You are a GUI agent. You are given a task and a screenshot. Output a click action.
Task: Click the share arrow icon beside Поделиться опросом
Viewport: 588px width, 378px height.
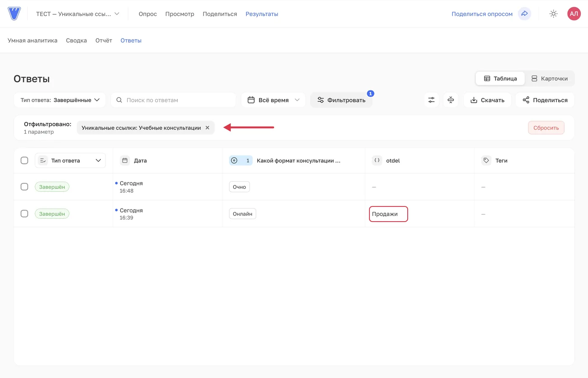click(x=525, y=13)
